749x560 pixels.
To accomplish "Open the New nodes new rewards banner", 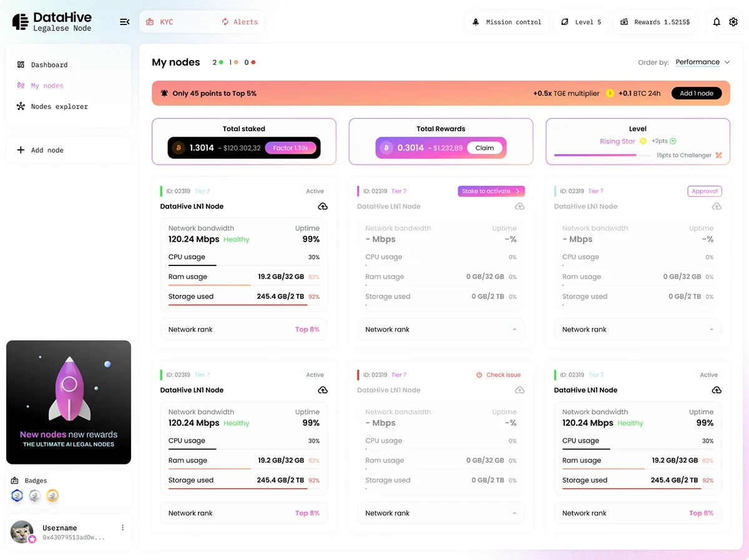I will [69, 402].
